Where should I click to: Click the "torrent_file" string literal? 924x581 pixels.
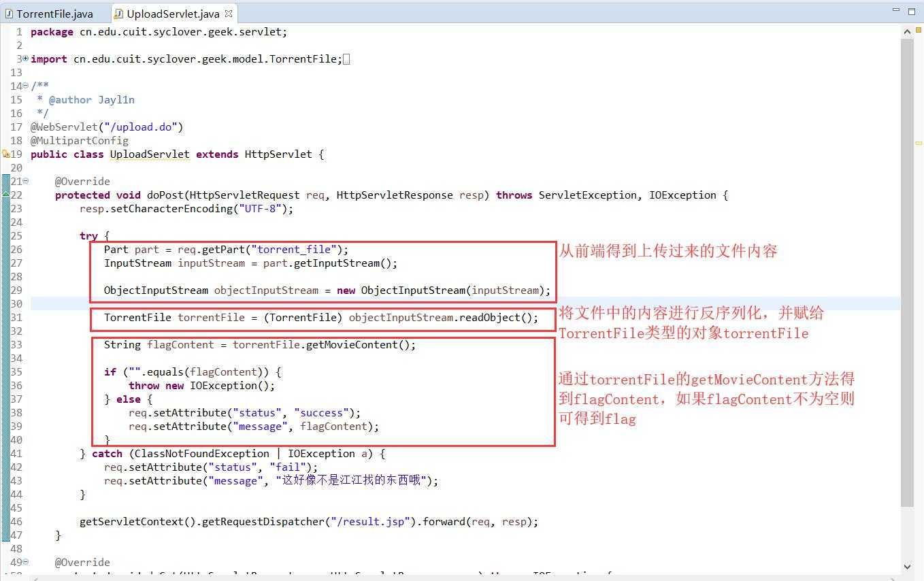pos(294,250)
